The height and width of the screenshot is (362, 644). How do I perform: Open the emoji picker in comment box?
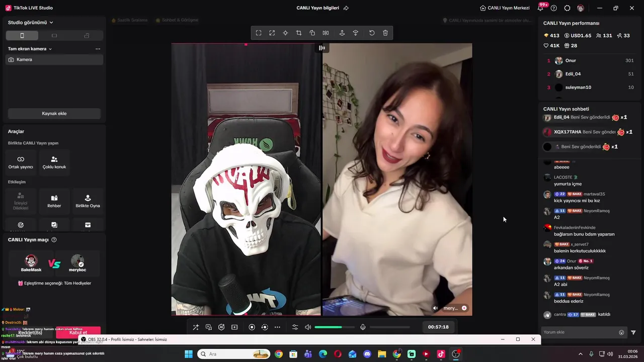pos(621,332)
